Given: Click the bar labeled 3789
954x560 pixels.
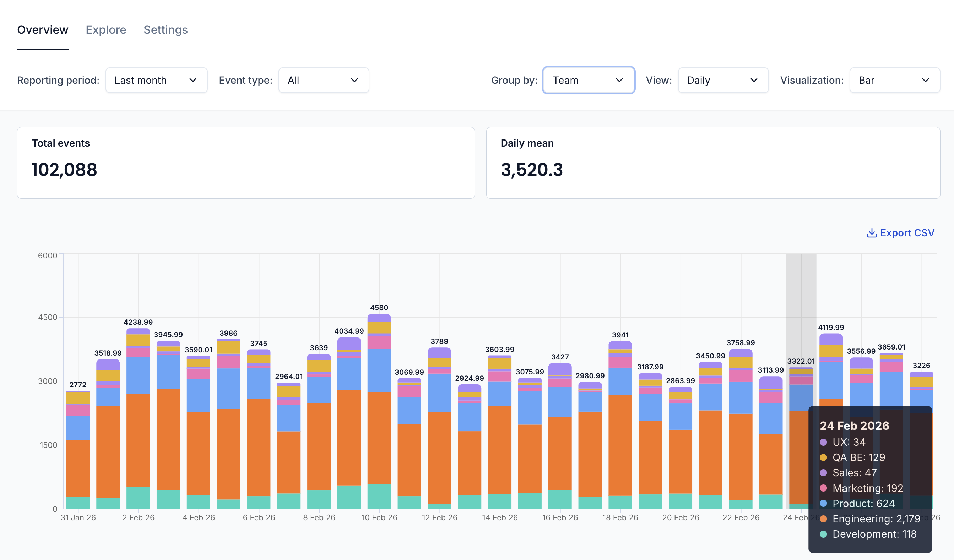Looking at the screenshot, I should 439,428.
